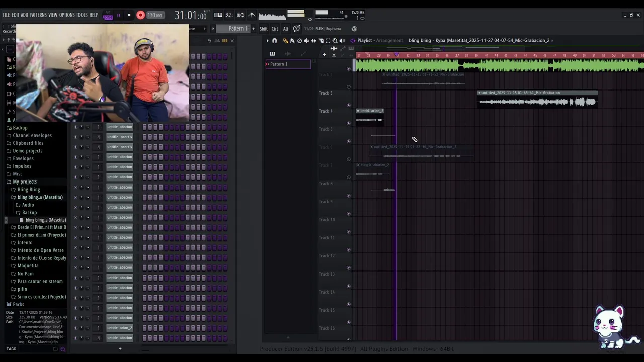The image size is (644, 362).
Task: Open the TOOLS menu
Action: pos(82,15)
